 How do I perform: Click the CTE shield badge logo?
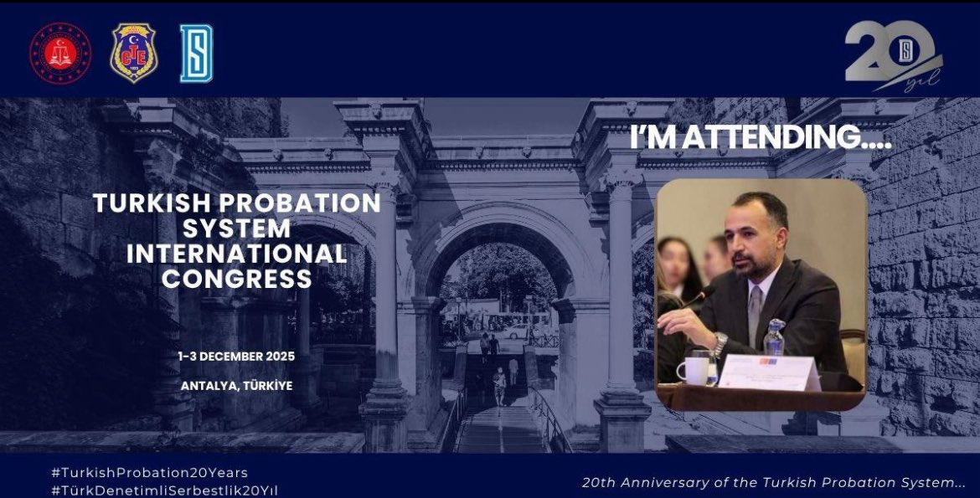tap(134, 53)
